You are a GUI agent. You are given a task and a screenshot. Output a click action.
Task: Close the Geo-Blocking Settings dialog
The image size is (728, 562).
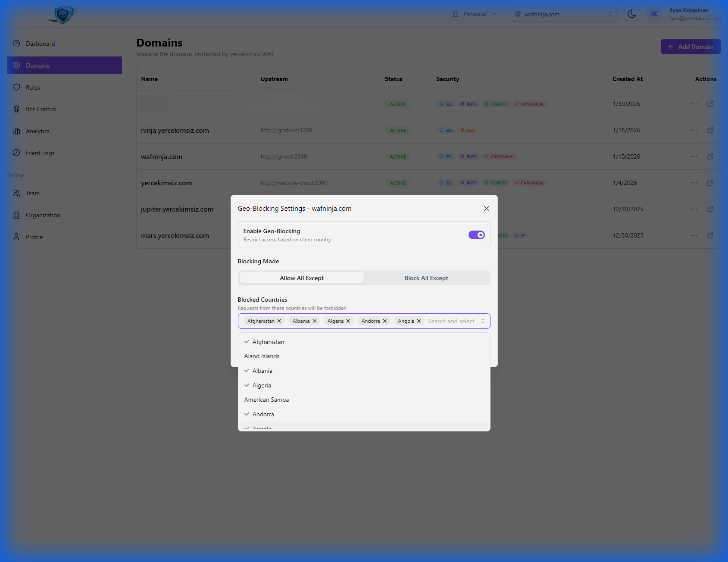pyautogui.click(x=487, y=209)
